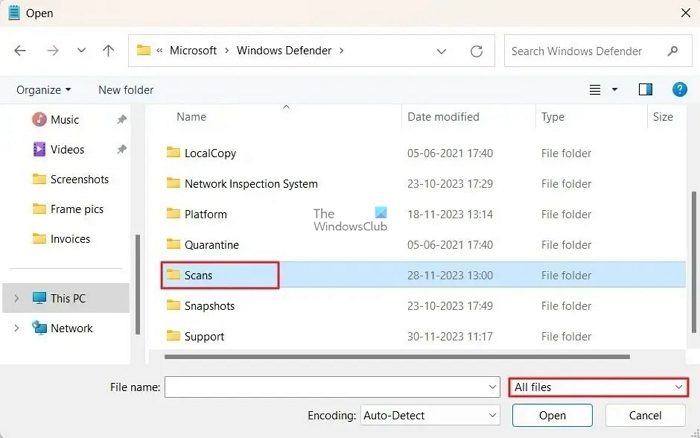This screenshot has height=438, width=700.
Task: Sort by Name column header
Action: (x=191, y=117)
